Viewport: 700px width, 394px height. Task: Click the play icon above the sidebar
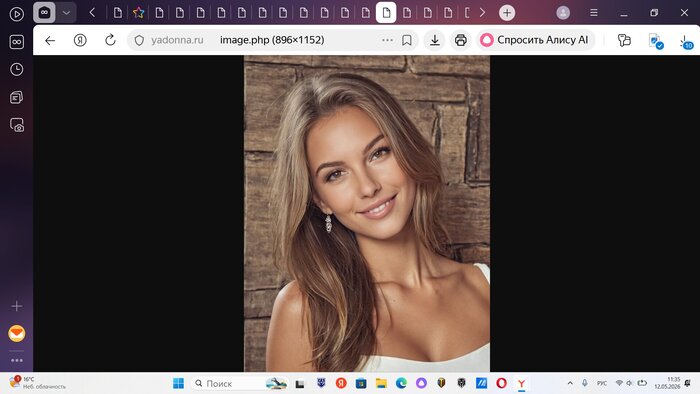[x=17, y=14]
